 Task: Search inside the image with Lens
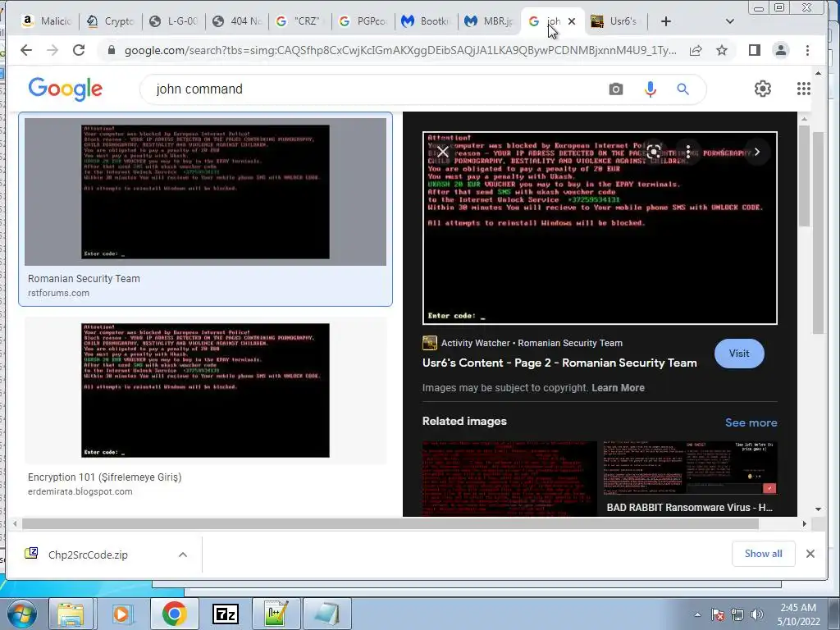point(653,152)
